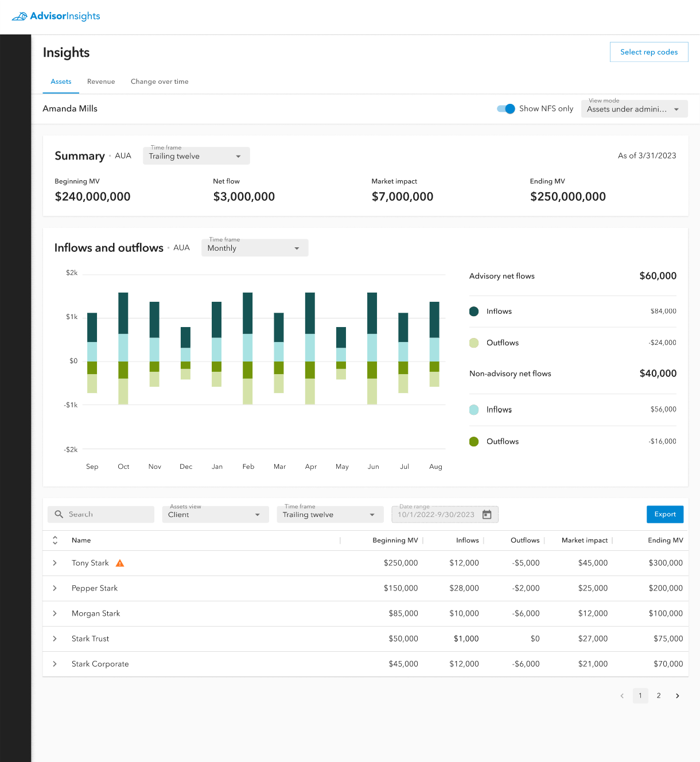
Task: Toggle the Show NFS only switch
Action: [x=506, y=109]
